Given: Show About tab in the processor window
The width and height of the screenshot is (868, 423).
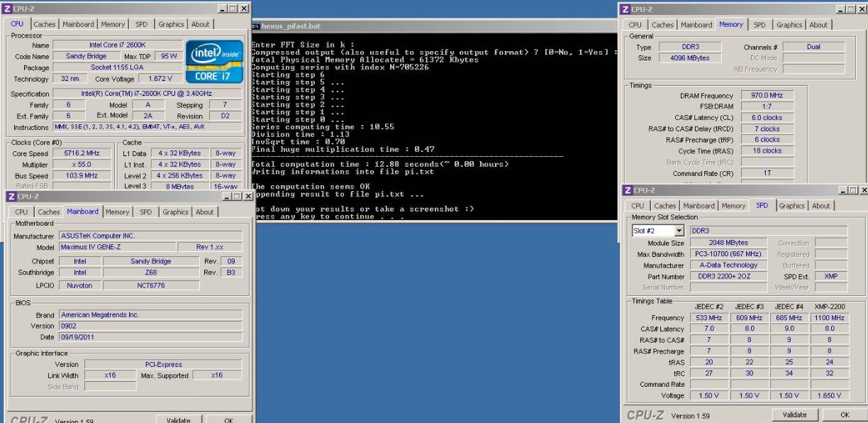Looking at the screenshot, I should [201, 24].
